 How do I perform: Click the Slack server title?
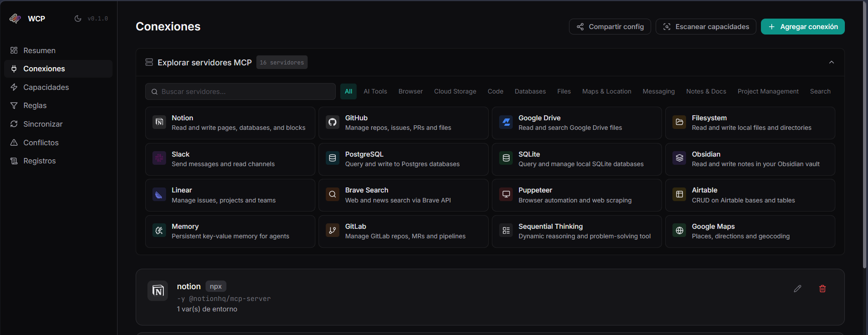coord(181,154)
